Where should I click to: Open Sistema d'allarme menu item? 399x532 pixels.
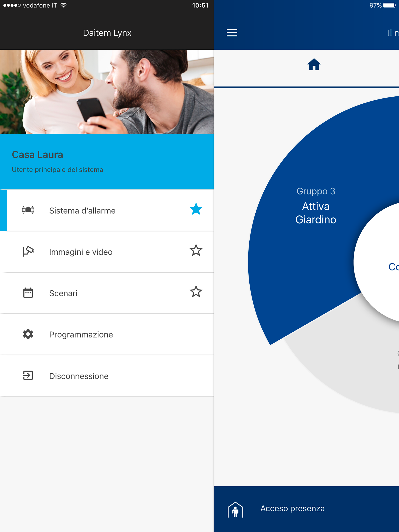pyautogui.click(x=82, y=211)
